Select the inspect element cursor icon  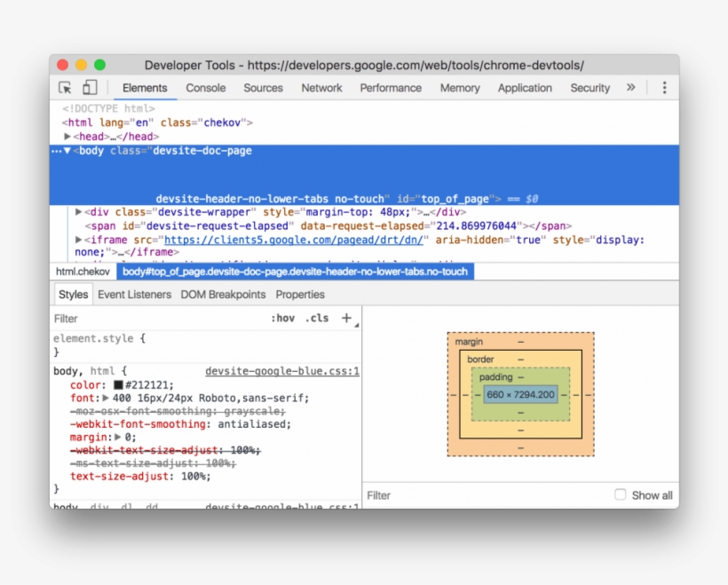(63, 87)
